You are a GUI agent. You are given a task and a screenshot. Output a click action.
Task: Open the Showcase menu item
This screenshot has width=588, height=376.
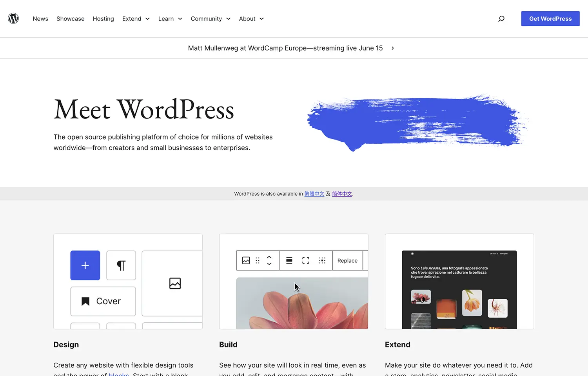[x=71, y=19]
